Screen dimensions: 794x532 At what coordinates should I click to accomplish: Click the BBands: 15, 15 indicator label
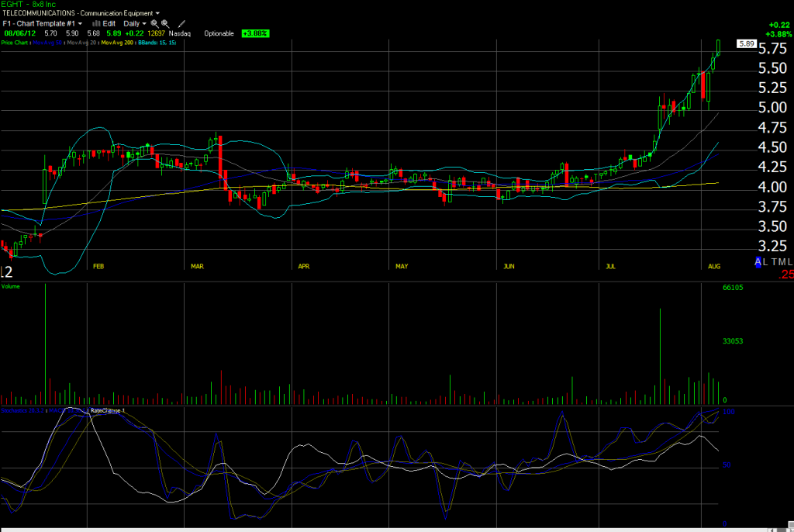click(x=157, y=43)
